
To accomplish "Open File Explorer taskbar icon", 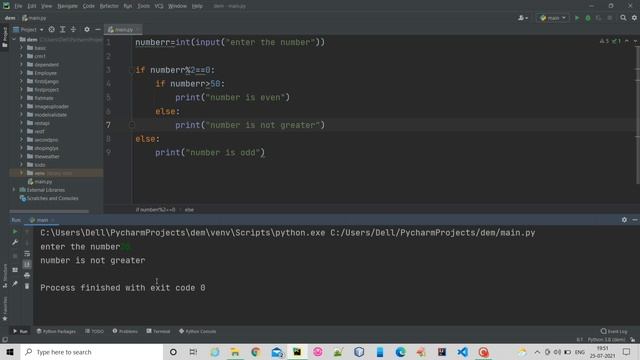I will pos(235,352).
